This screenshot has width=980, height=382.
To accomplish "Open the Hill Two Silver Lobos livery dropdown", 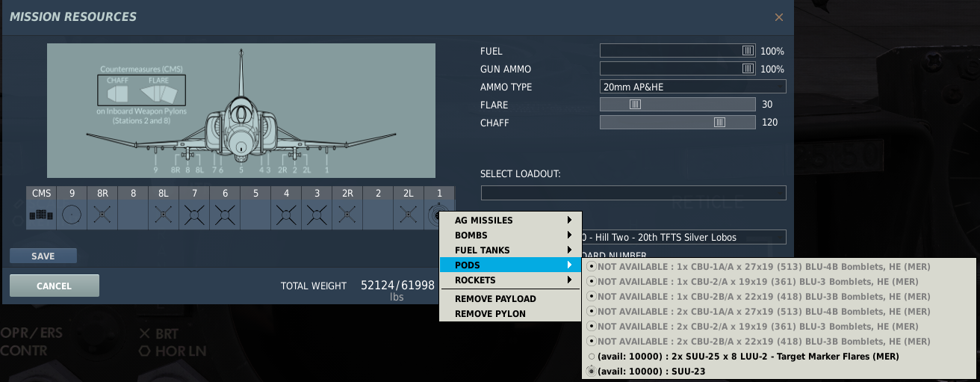I will coord(683,237).
